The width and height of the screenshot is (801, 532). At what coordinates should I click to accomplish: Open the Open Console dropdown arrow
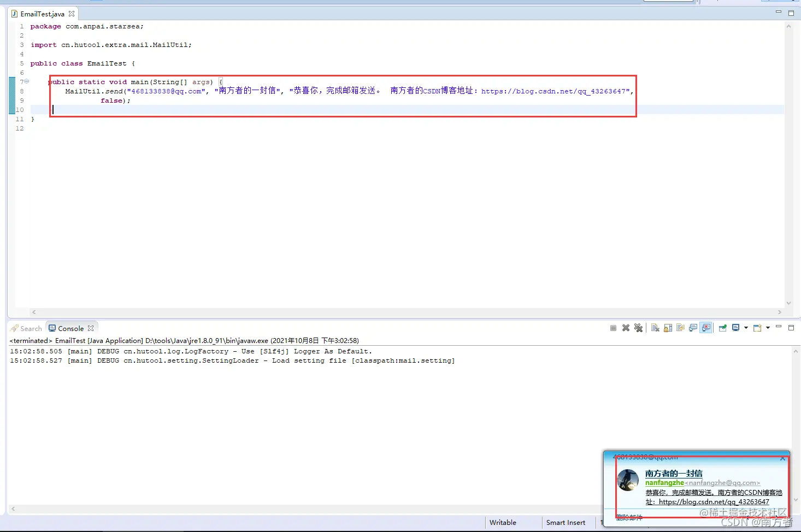point(768,328)
